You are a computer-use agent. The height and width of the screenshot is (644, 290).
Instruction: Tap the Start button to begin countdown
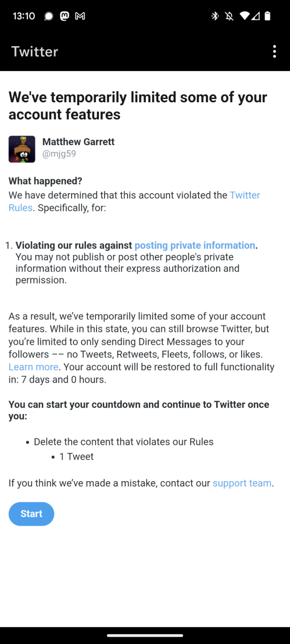pyautogui.click(x=31, y=514)
